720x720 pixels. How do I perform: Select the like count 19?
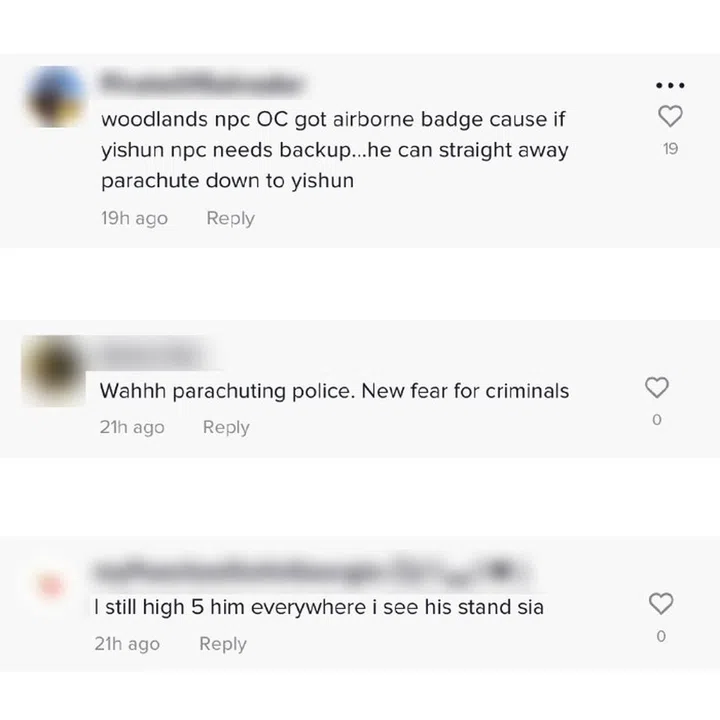[670, 149]
